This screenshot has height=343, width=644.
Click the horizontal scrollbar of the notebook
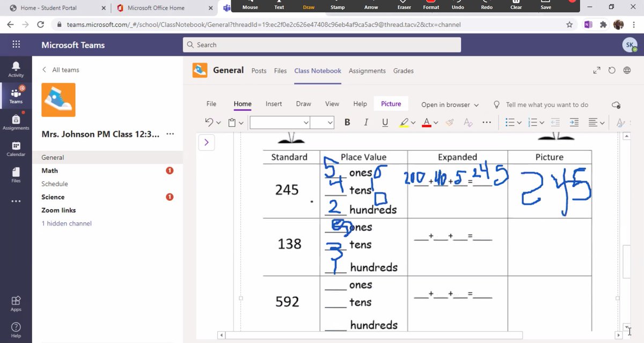click(374, 335)
